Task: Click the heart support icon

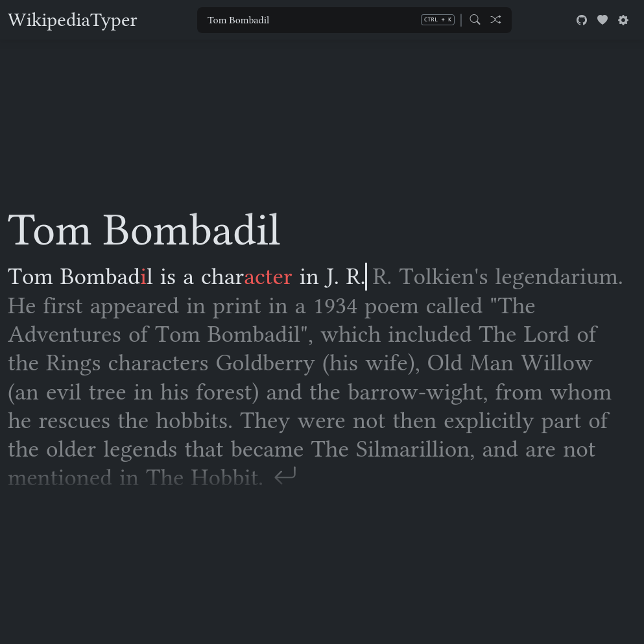Action: (x=602, y=19)
